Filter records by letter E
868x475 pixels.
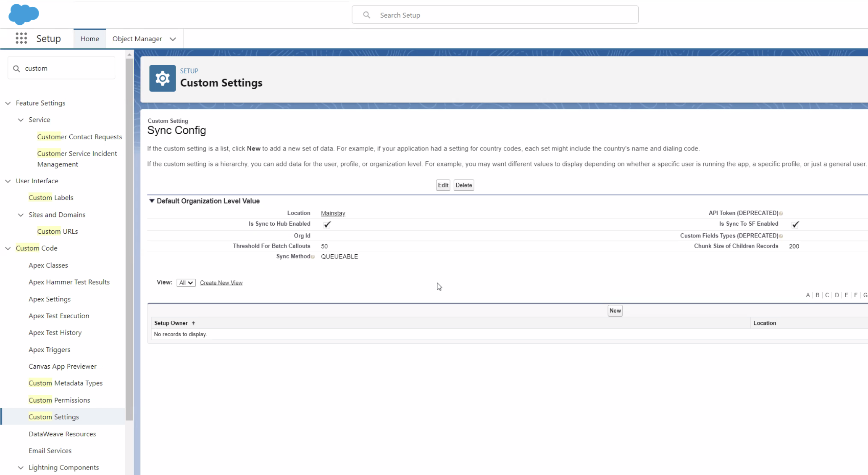pos(846,295)
